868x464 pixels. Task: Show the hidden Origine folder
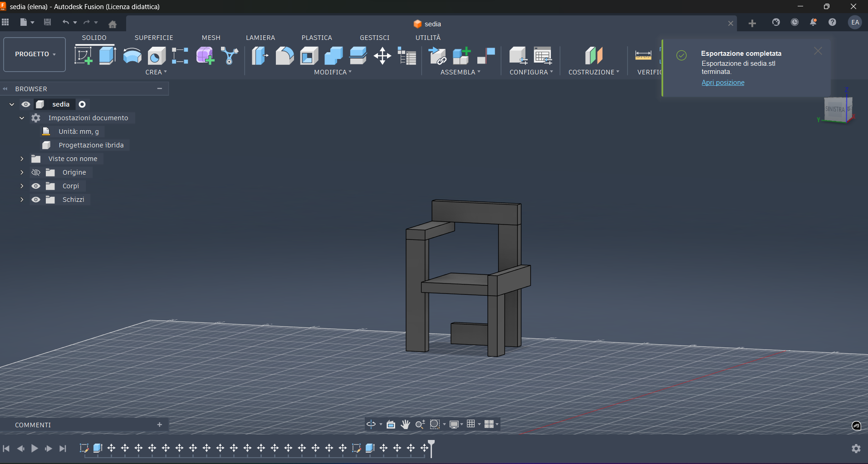(36, 172)
